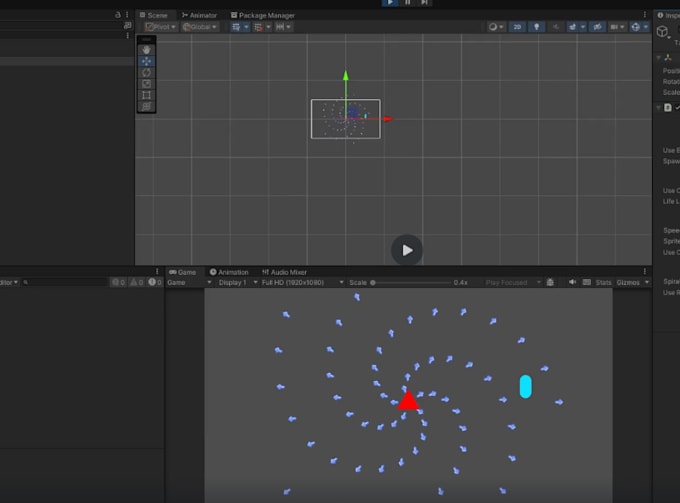
Task: Switch to the Game tab
Action: (183, 272)
